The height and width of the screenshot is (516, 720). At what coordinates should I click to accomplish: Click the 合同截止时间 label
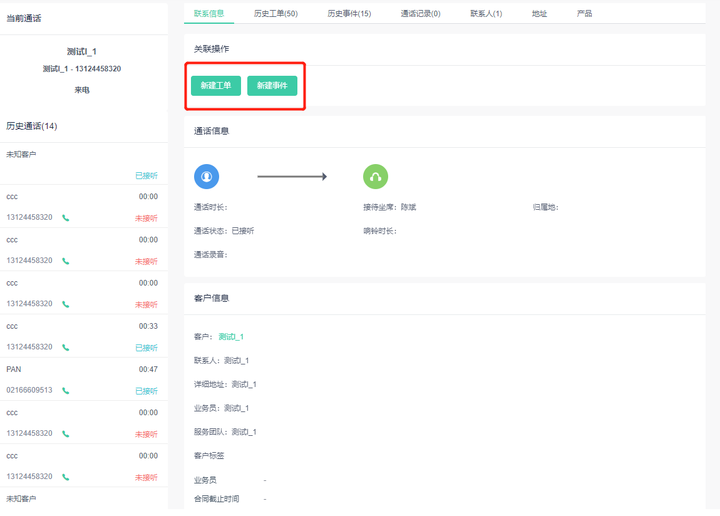216,499
